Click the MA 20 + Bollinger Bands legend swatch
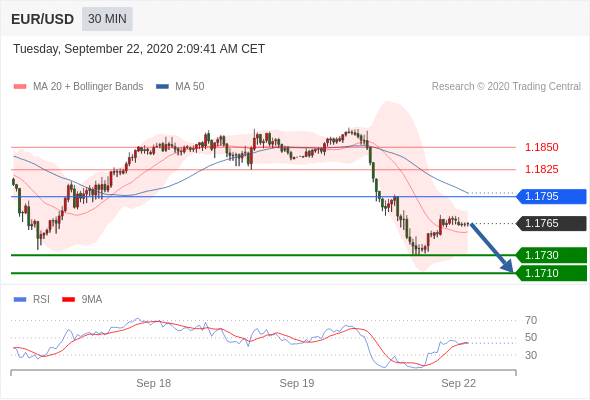This screenshot has height=400, width=590. coord(20,87)
